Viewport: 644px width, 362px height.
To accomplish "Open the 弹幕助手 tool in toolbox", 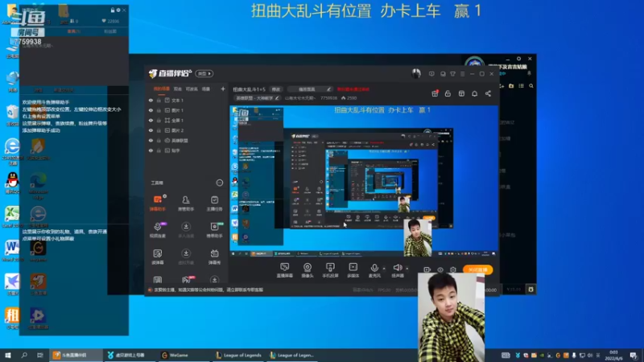I will [x=157, y=203].
